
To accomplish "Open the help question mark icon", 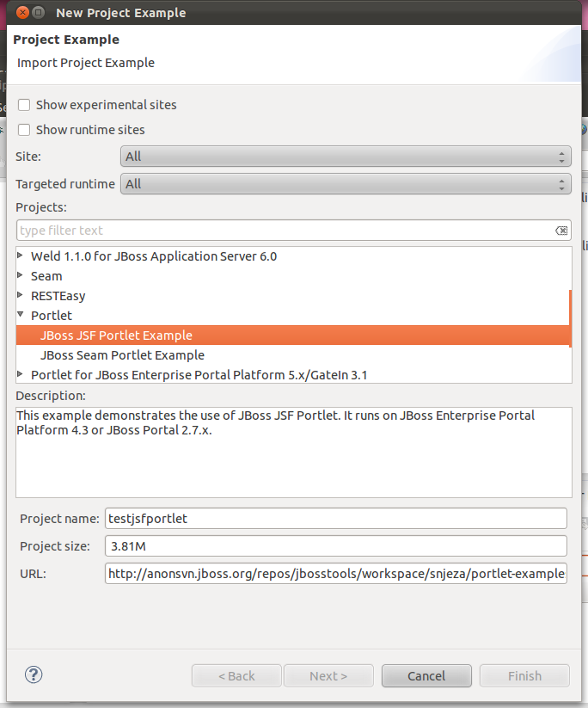I will (34, 674).
